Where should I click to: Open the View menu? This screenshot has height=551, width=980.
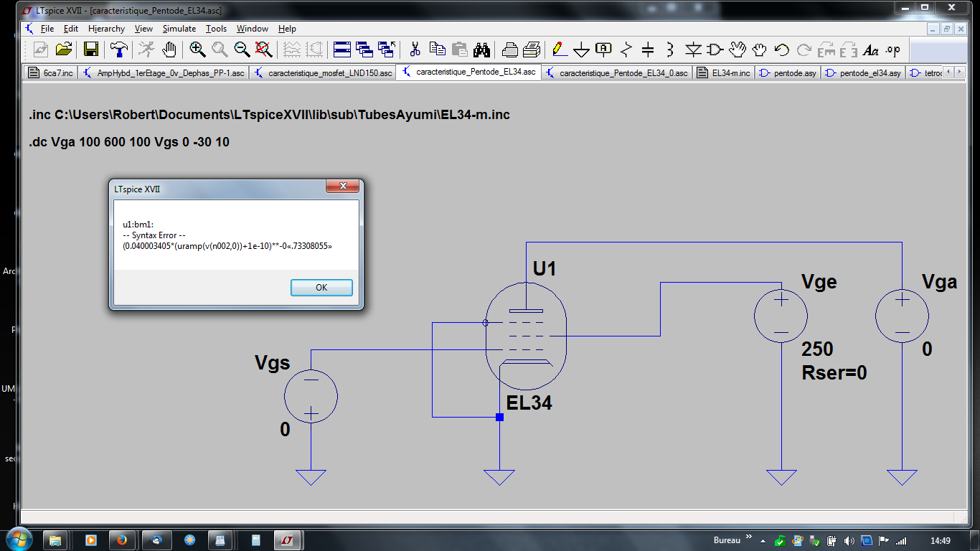tap(143, 29)
